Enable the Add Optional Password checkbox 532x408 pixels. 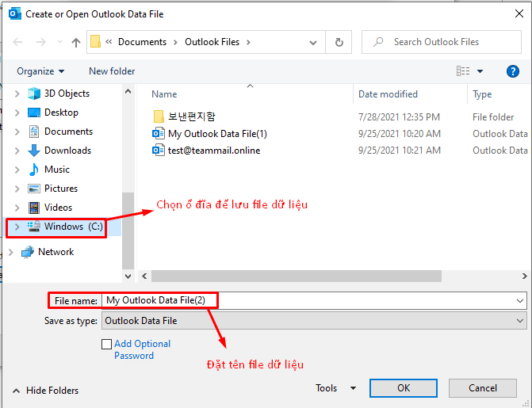(x=106, y=344)
